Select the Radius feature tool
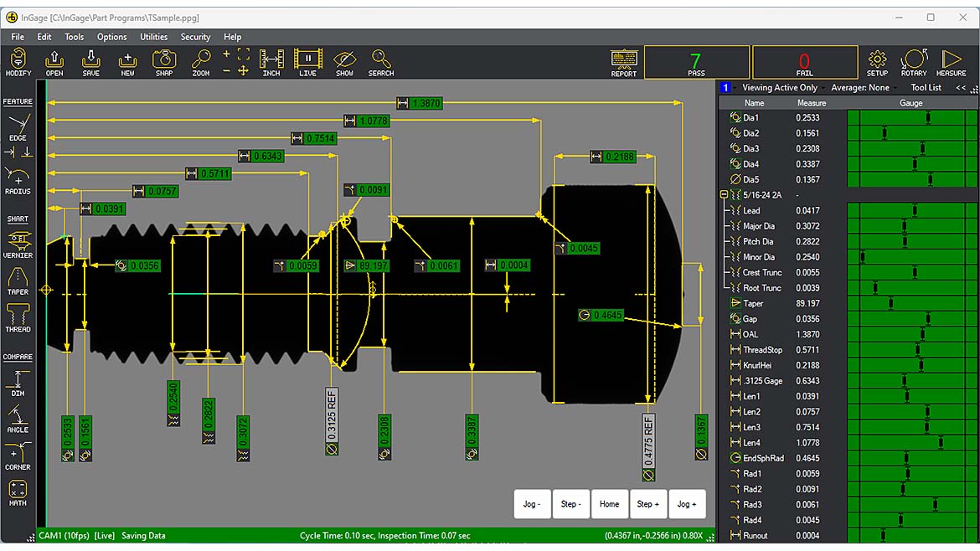Screen dimensions: 980x551 [x=18, y=181]
